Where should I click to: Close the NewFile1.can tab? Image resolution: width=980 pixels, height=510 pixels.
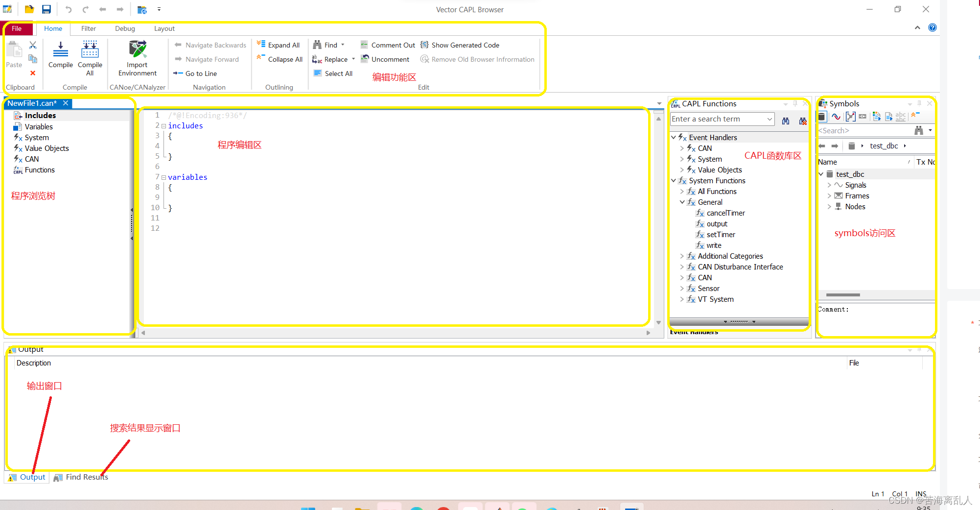(x=66, y=103)
